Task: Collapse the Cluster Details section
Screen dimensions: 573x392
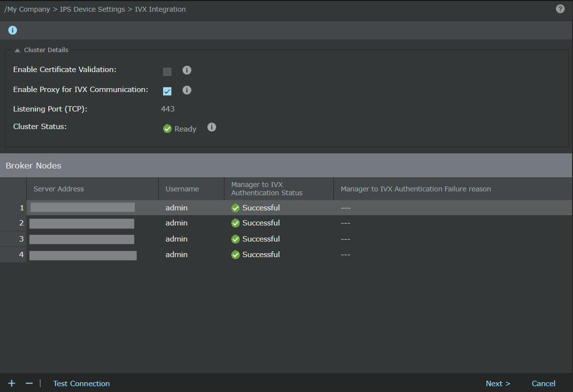Action: (17, 51)
